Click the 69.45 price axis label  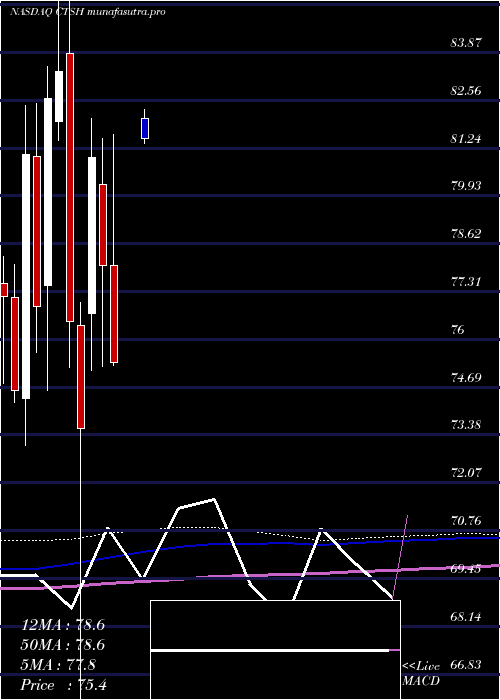click(466, 569)
